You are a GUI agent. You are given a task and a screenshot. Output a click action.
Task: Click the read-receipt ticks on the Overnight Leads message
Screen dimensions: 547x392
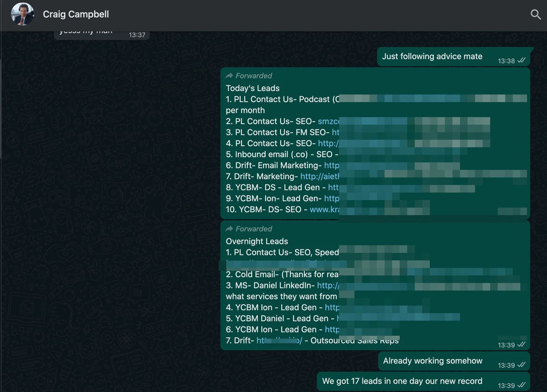tap(521, 344)
